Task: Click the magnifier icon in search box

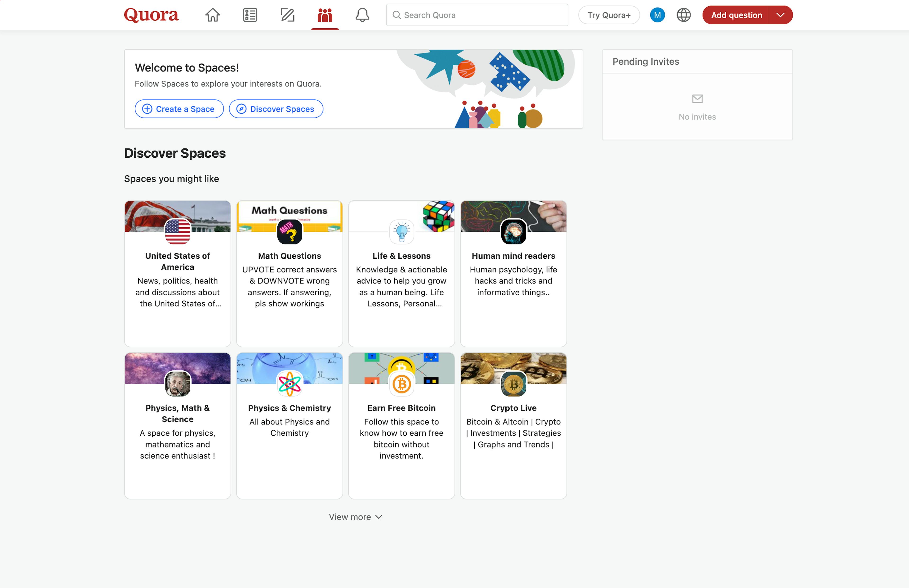Action: [397, 15]
